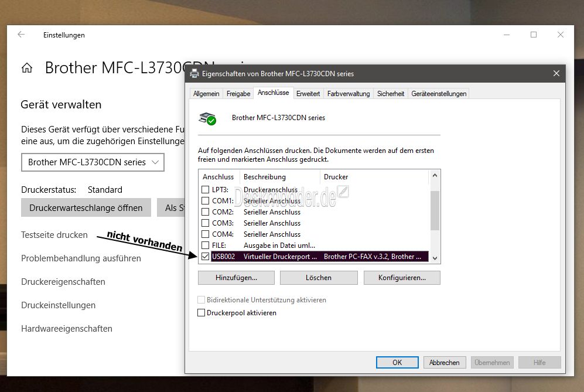
Task: Click the port list scroll down arrow
Action: tap(435, 258)
